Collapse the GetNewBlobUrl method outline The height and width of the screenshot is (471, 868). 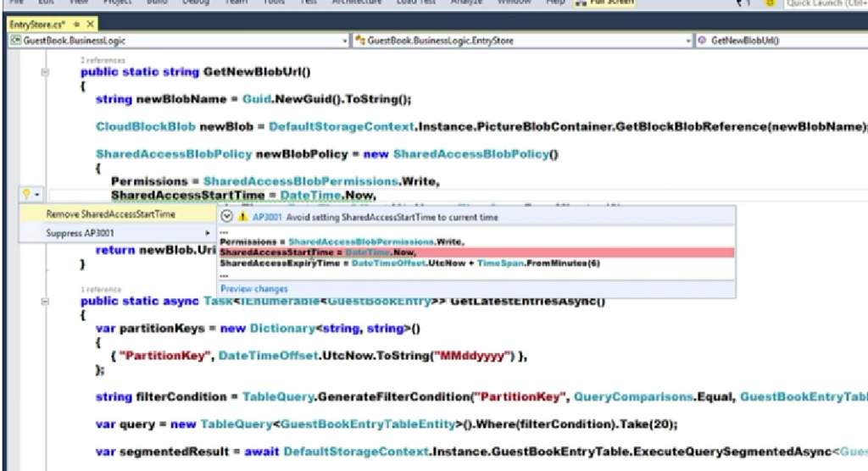pos(45,73)
